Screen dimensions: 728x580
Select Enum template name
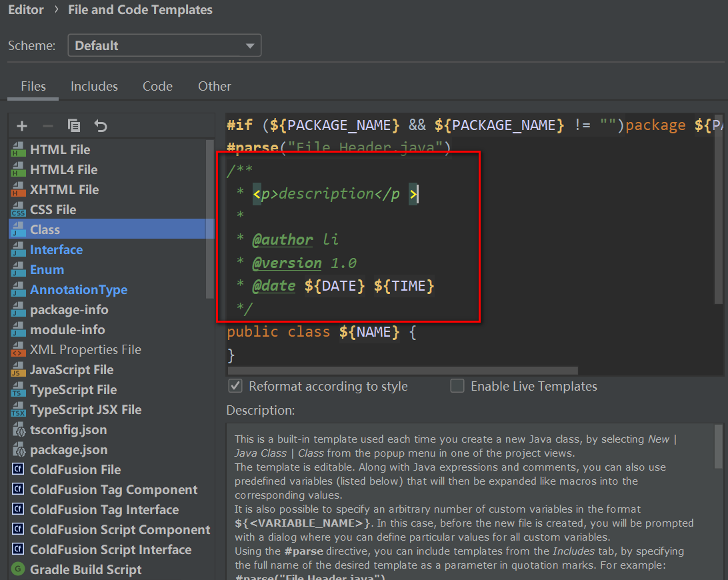[47, 269]
